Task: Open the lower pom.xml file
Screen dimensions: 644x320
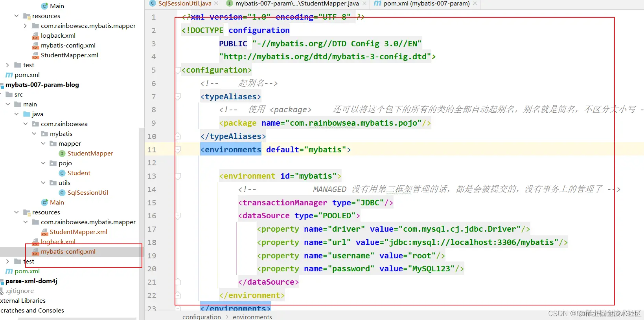Action: (x=27, y=271)
